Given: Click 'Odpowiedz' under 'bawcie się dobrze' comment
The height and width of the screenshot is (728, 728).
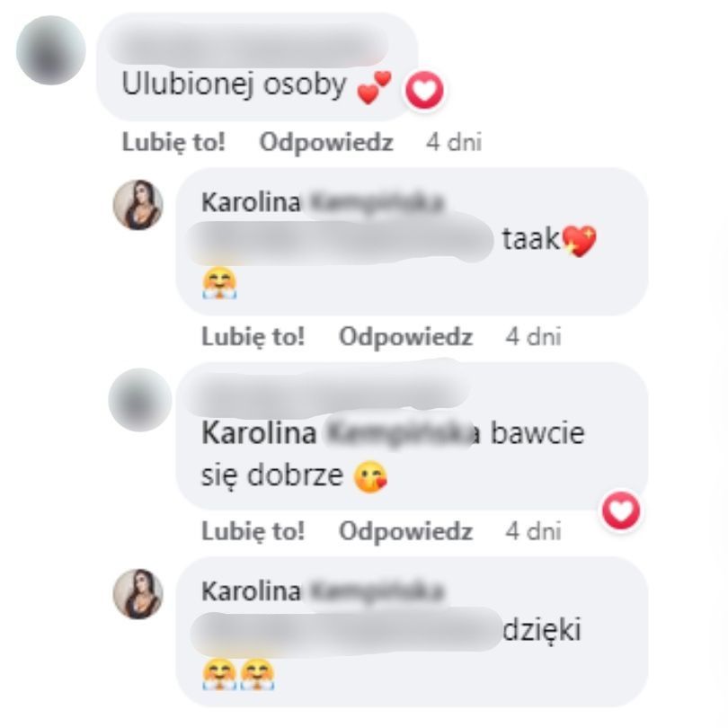Looking at the screenshot, I should (405, 531).
